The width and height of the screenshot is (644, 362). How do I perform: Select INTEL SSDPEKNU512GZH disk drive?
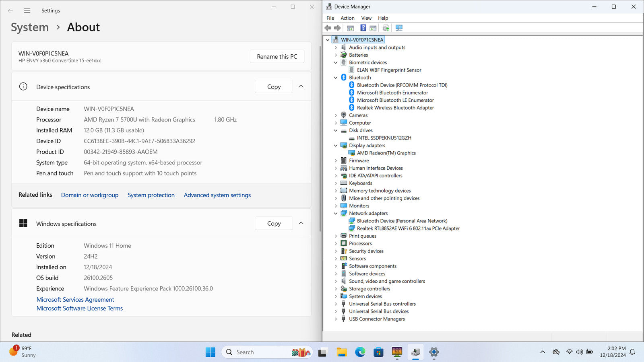click(x=384, y=138)
